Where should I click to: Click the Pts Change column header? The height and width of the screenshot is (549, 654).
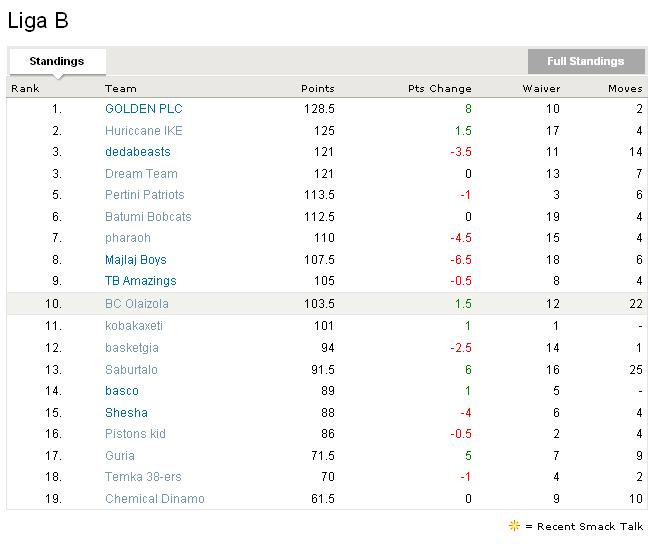tap(439, 89)
